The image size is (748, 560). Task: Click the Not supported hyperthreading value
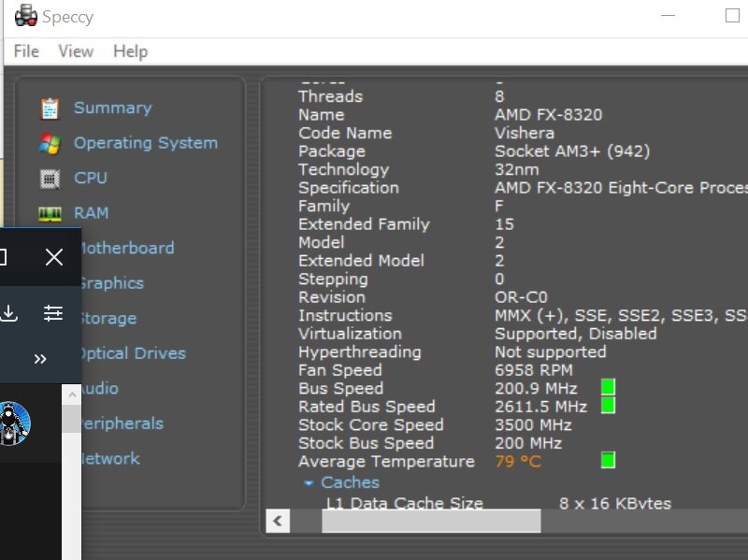click(x=550, y=352)
